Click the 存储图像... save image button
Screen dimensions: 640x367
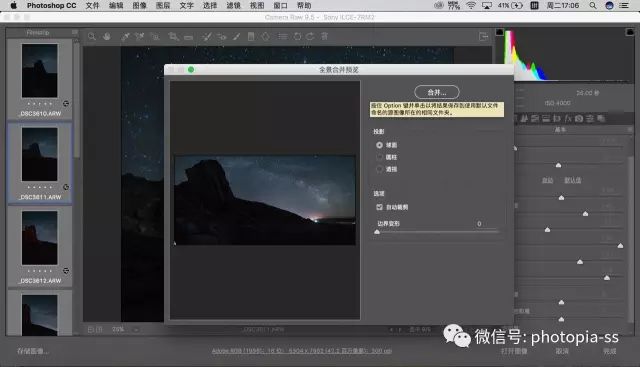pyautogui.click(x=33, y=351)
